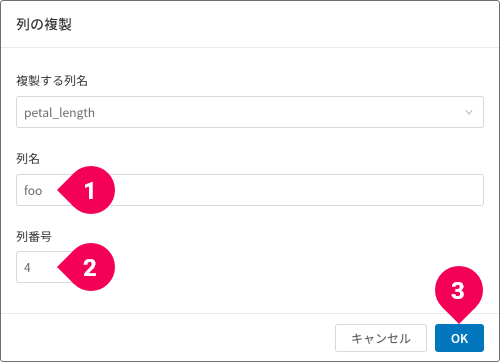Select the petal_length value text
The width and height of the screenshot is (500, 362).
[x=59, y=113]
